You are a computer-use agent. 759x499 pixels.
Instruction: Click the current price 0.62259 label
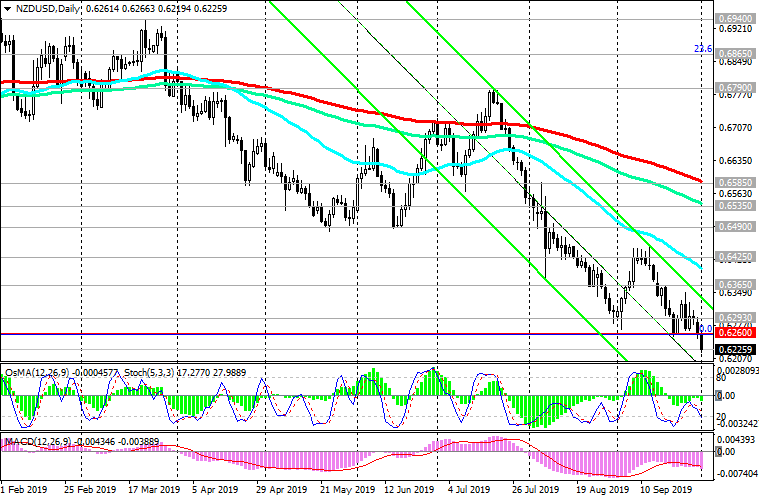click(x=734, y=349)
